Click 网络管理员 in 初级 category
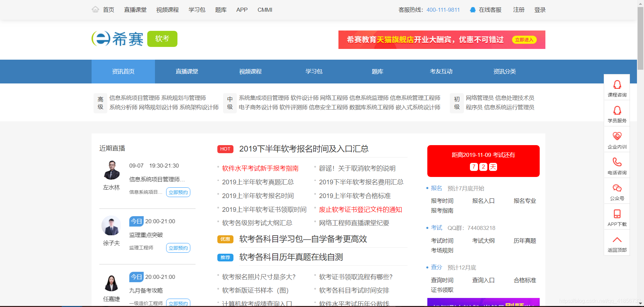The image size is (644, 307). click(480, 98)
